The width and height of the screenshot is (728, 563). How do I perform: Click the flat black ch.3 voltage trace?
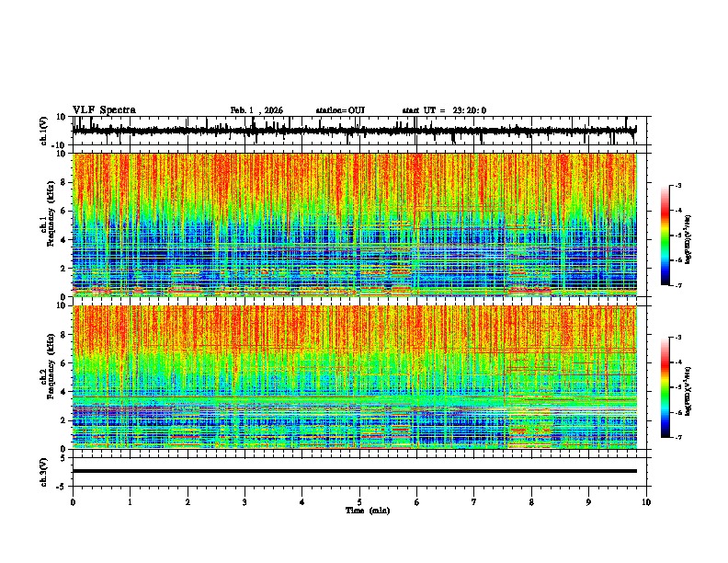click(x=354, y=471)
